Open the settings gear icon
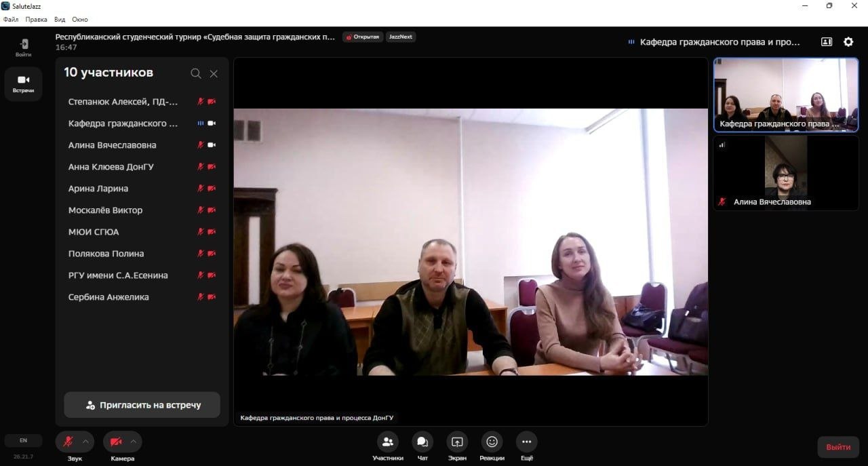Image resolution: width=868 pixels, height=466 pixels. (848, 42)
